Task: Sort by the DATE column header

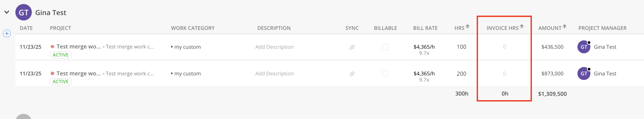Action: 26,28
